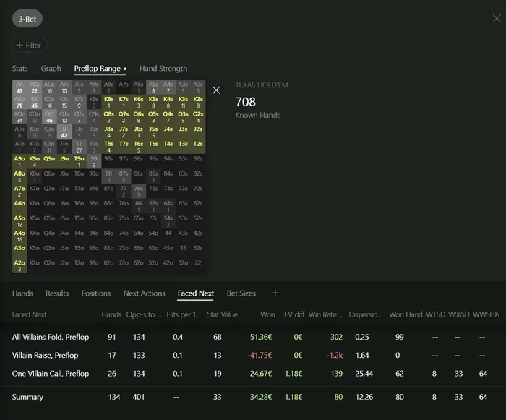Close the 3-Bet panel with top-right X

(497, 18)
